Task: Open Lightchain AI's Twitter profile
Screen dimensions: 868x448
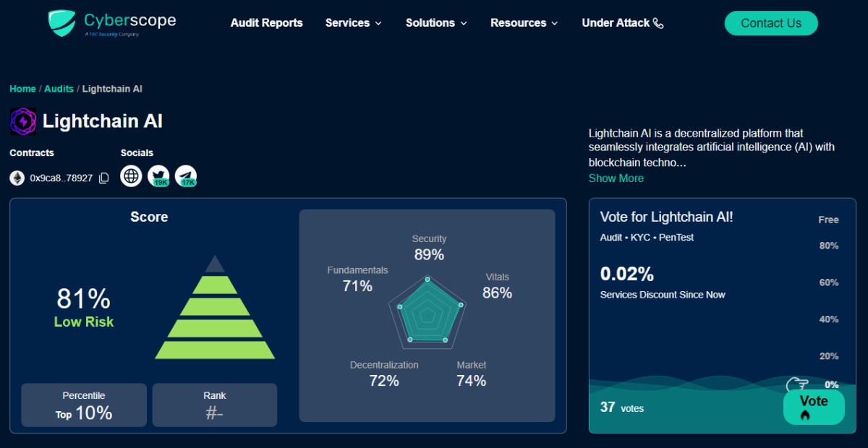Action: (158, 176)
